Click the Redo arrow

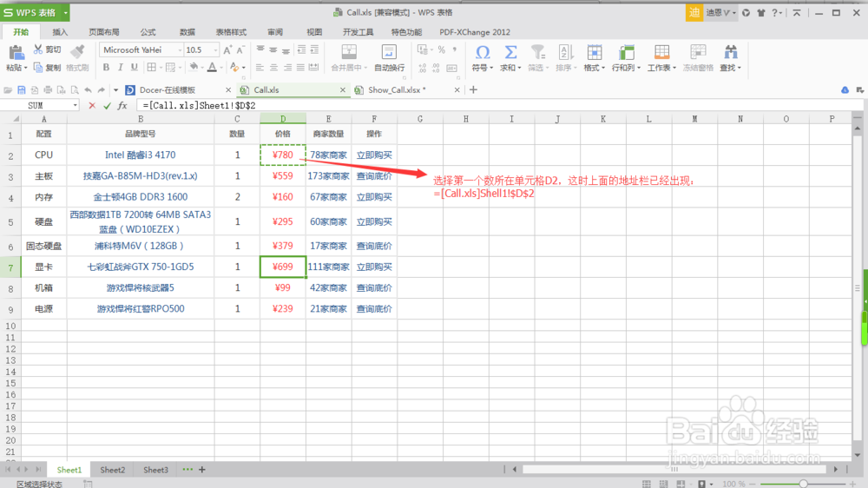pyautogui.click(x=102, y=89)
